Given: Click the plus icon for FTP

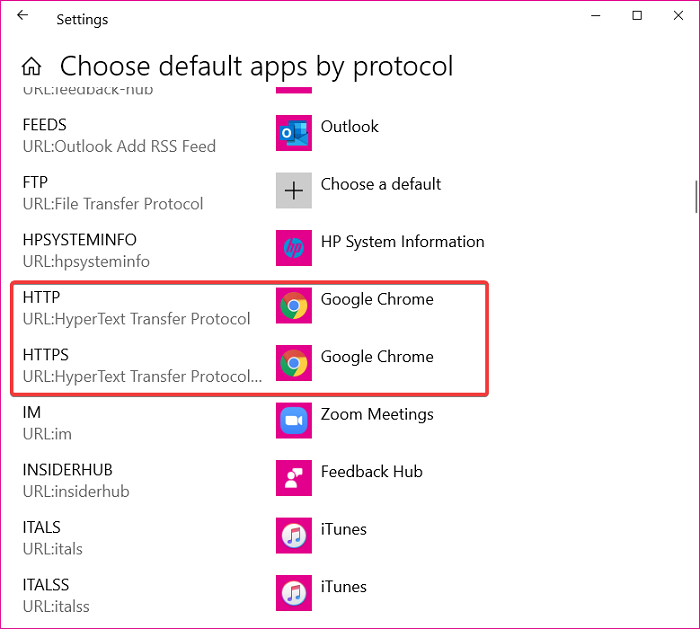Looking at the screenshot, I should pos(294,191).
